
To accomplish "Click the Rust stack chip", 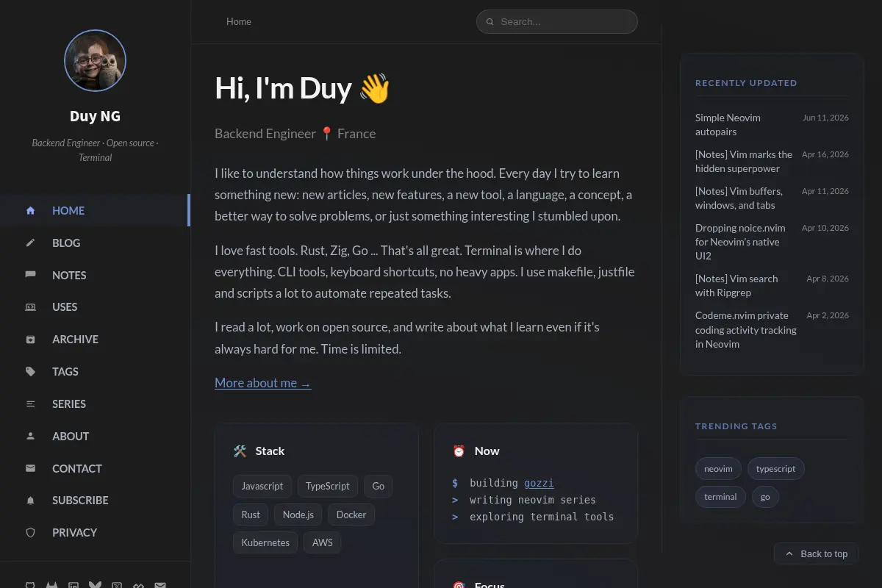I will (251, 514).
